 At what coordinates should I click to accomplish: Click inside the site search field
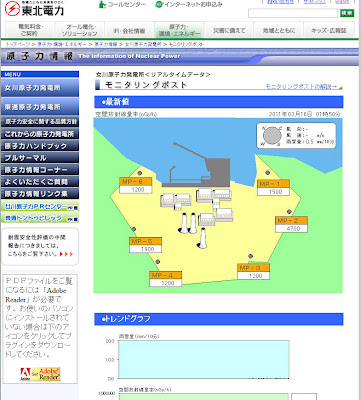(x=293, y=13)
